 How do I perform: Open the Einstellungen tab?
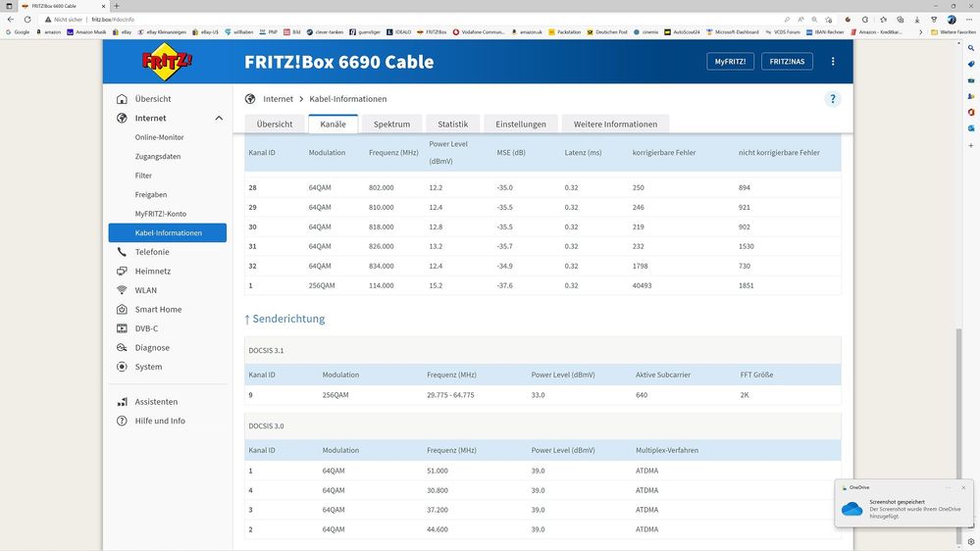(x=521, y=124)
